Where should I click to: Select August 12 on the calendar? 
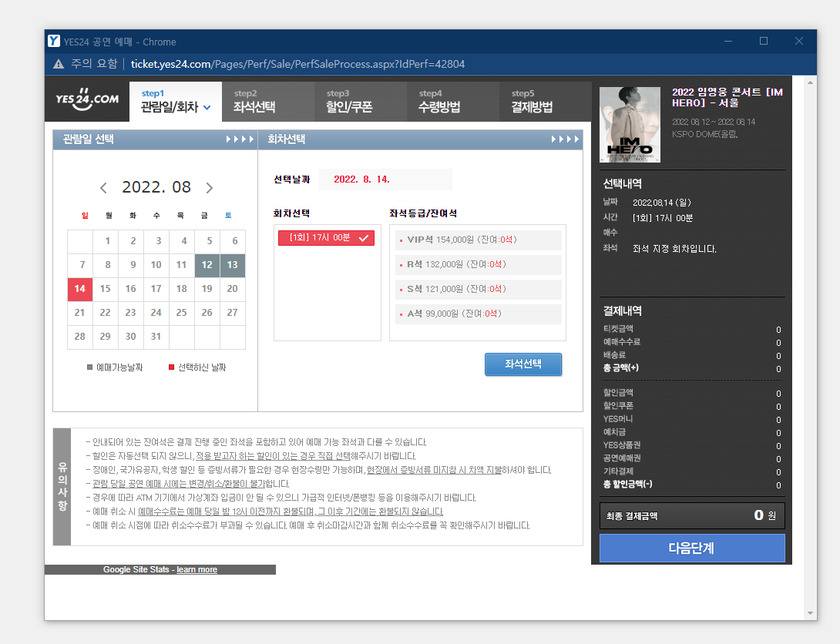tap(207, 265)
